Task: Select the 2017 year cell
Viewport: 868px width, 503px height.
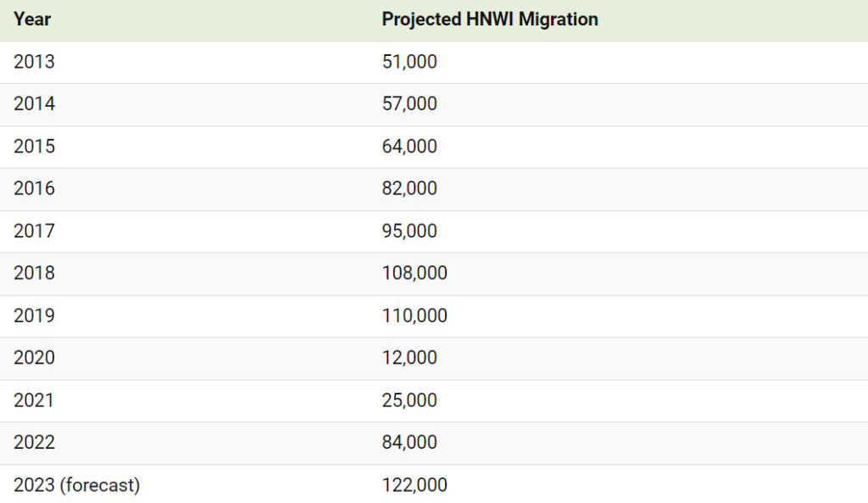Action: coord(34,231)
